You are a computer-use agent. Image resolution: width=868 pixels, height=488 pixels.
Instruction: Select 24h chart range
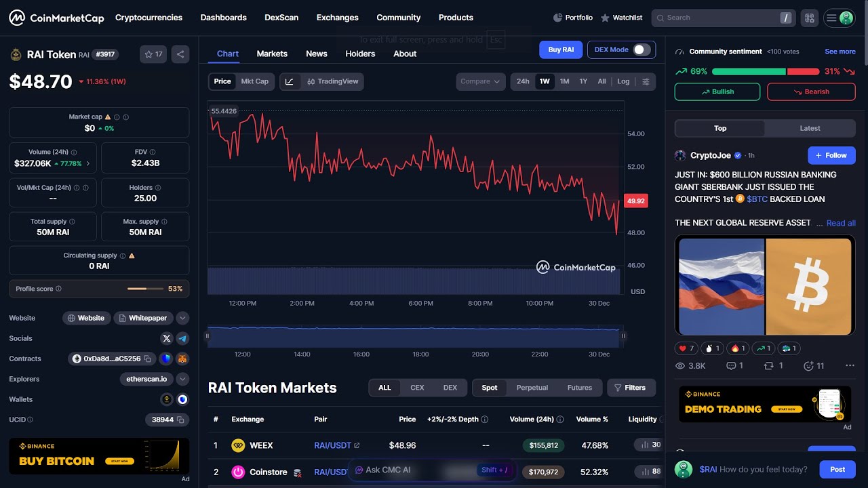pyautogui.click(x=523, y=81)
